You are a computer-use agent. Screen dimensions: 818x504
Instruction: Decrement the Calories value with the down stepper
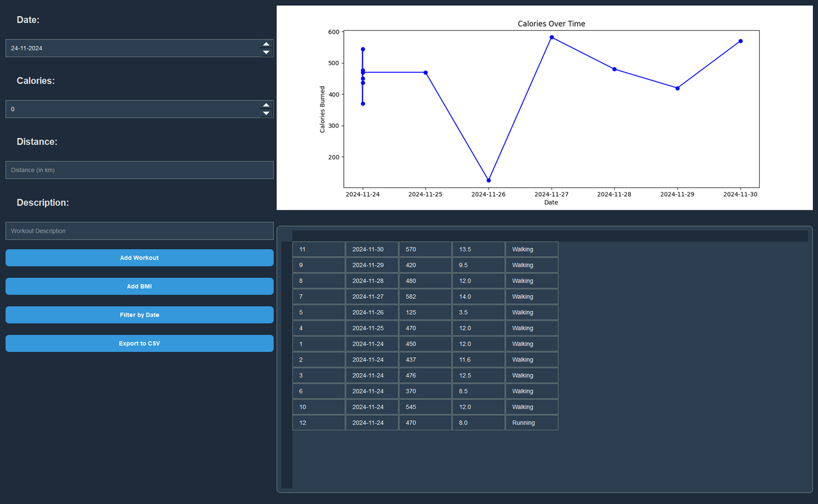266,113
